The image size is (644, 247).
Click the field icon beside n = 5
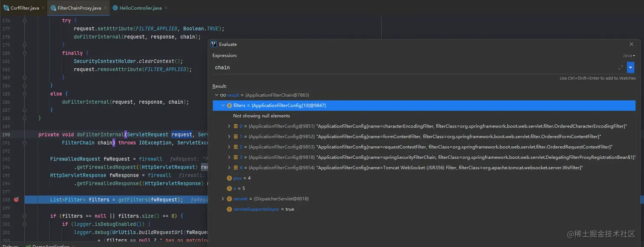229,188
